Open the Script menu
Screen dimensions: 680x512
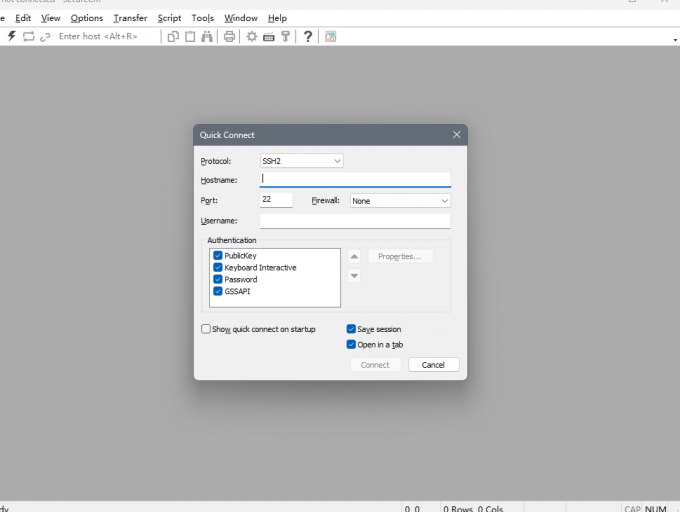pos(169,18)
